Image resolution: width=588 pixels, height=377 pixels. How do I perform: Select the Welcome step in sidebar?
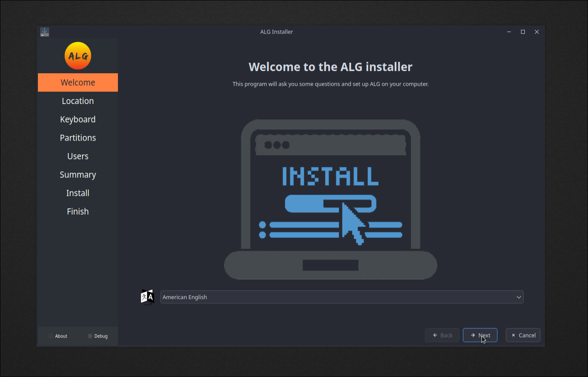point(78,82)
